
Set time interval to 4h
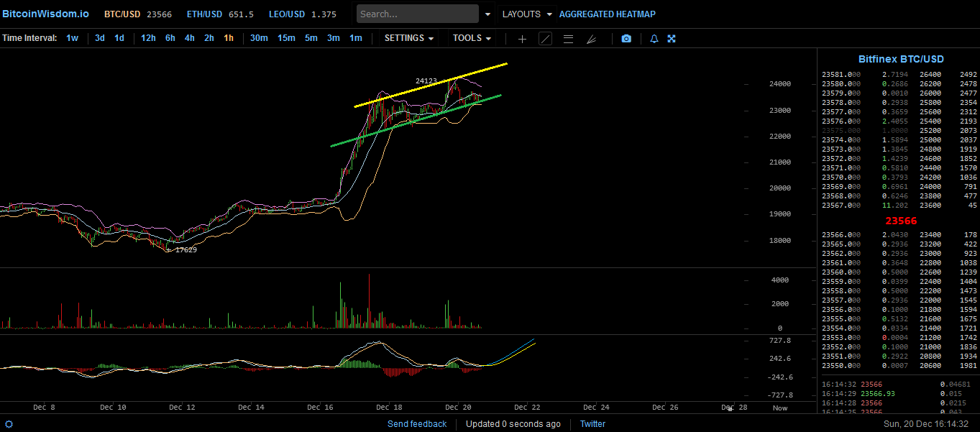(x=190, y=38)
